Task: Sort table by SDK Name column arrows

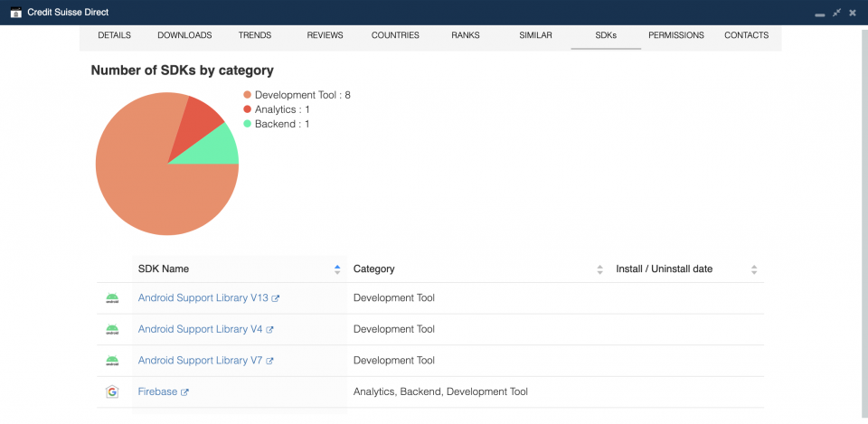Action: coord(337,269)
